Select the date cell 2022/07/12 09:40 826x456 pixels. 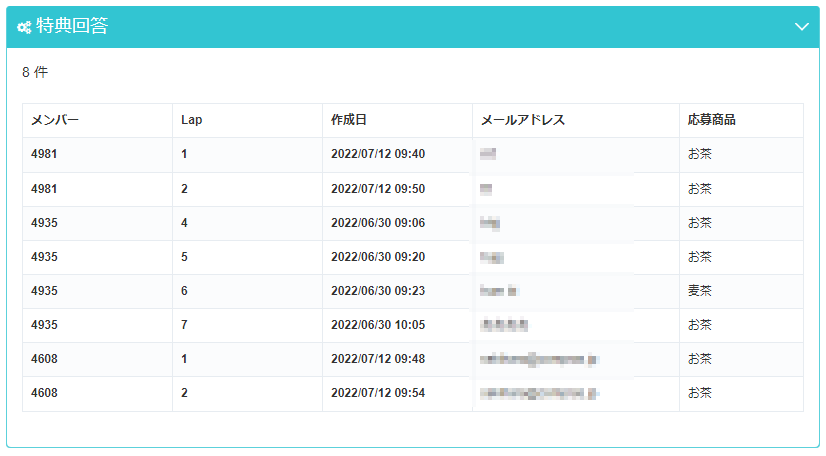click(x=378, y=154)
